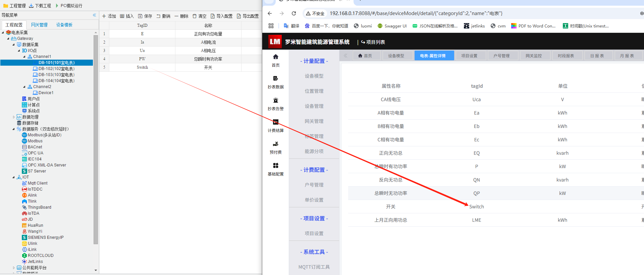The height and width of the screenshot is (275, 644).
Task: Click the 删除 toolbar button
Action: tap(181, 16)
